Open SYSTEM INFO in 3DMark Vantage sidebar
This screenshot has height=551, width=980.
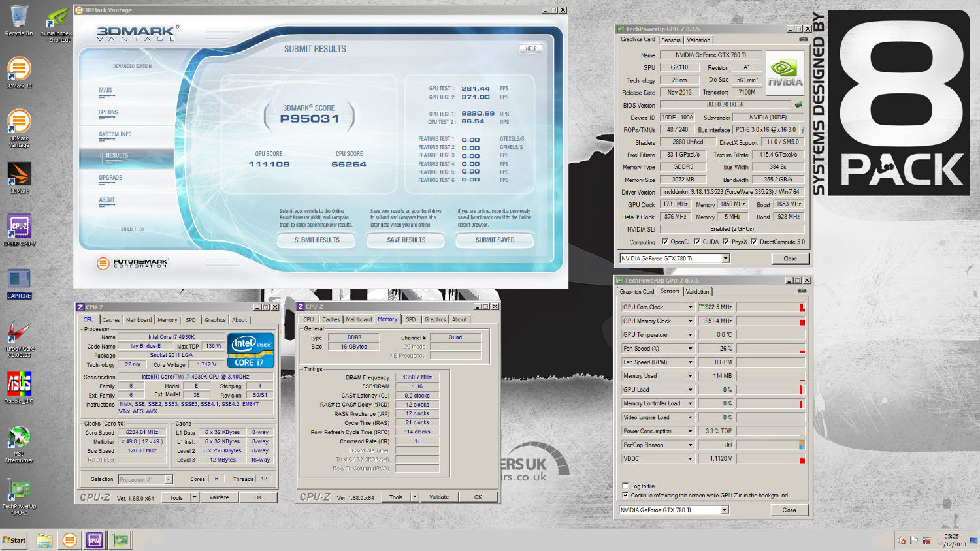coord(115,134)
